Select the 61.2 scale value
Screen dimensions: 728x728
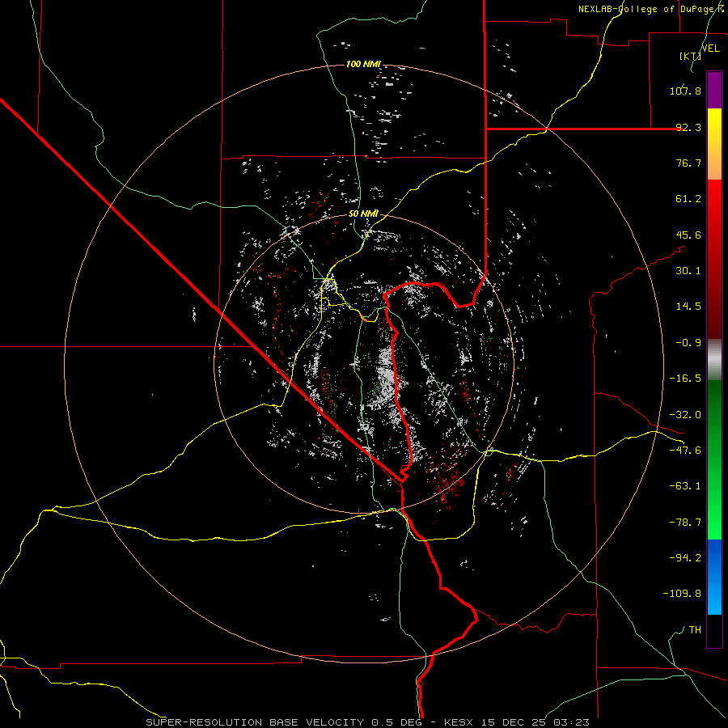coord(688,199)
